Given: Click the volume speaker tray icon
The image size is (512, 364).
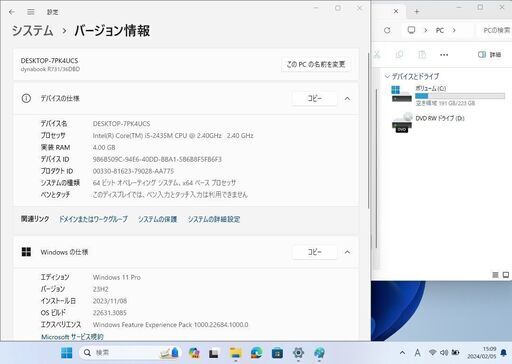Looking at the screenshot, I should 444,352.
